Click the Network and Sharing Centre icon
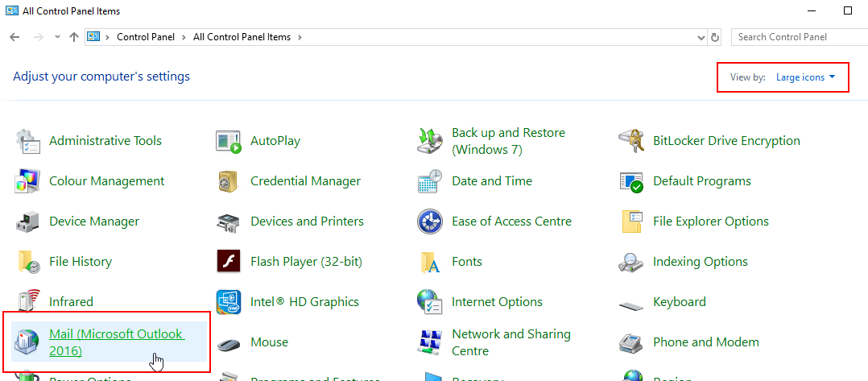 click(x=430, y=342)
